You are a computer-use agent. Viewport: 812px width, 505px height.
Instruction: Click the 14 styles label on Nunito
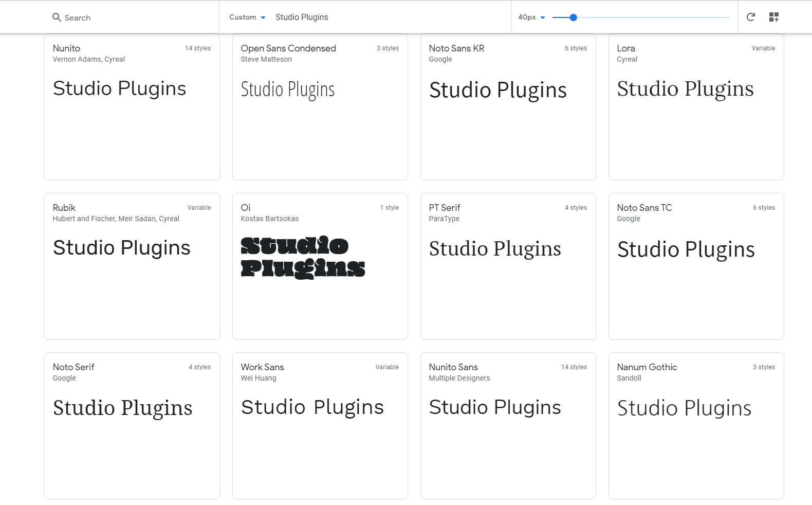[198, 48]
